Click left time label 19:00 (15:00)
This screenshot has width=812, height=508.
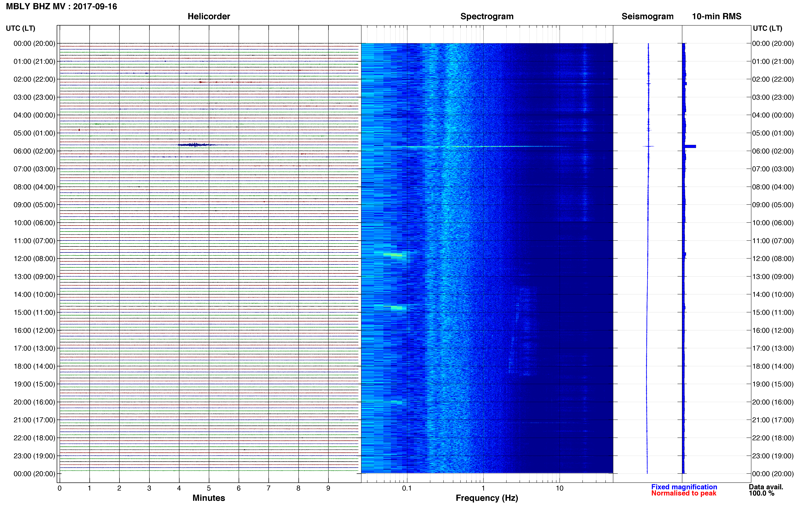[x=34, y=384]
